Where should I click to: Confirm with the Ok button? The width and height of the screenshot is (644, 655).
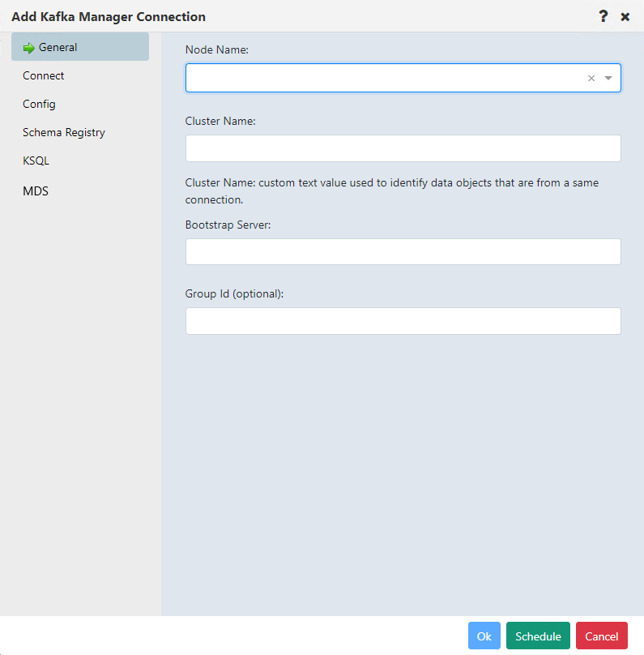point(484,636)
